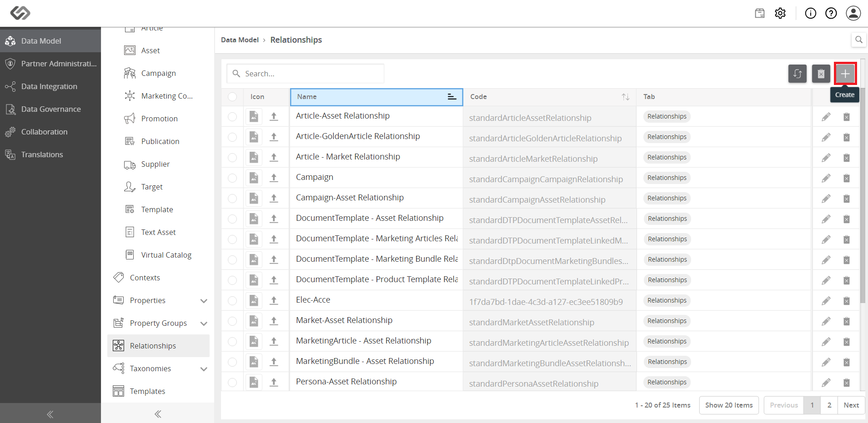The image size is (868, 423).
Task: Go to page 2 of the table
Action: pos(829,405)
